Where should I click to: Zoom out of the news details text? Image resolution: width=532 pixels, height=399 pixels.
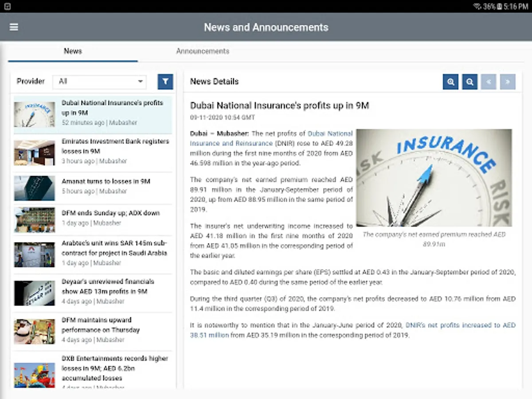[x=469, y=82]
